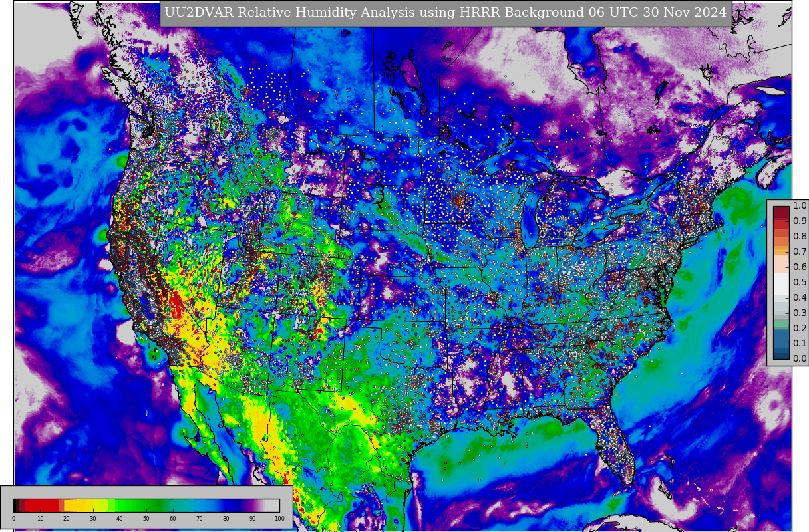
Task: Click the 60 tick on humidity colorbar
Action: coord(173,519)
